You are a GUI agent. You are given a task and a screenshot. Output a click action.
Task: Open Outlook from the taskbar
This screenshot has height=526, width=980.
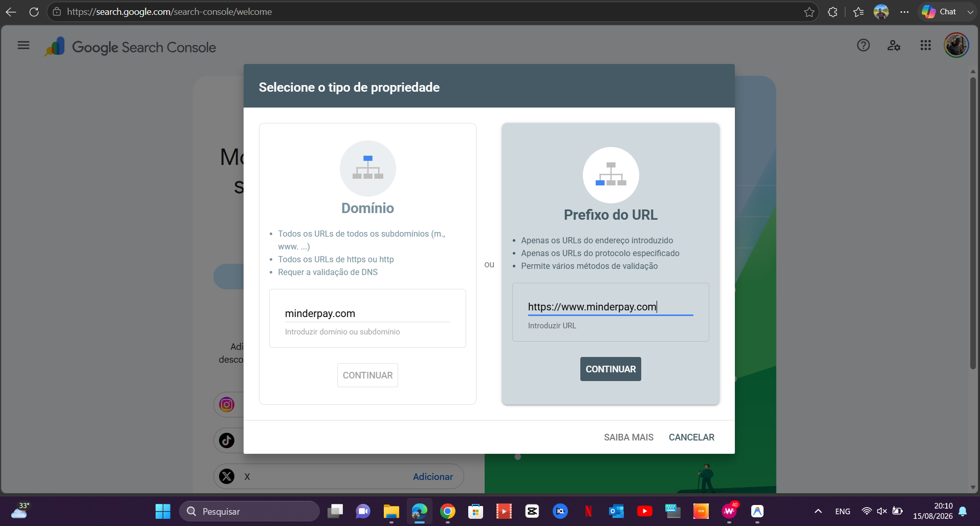[x=617, y=511]
